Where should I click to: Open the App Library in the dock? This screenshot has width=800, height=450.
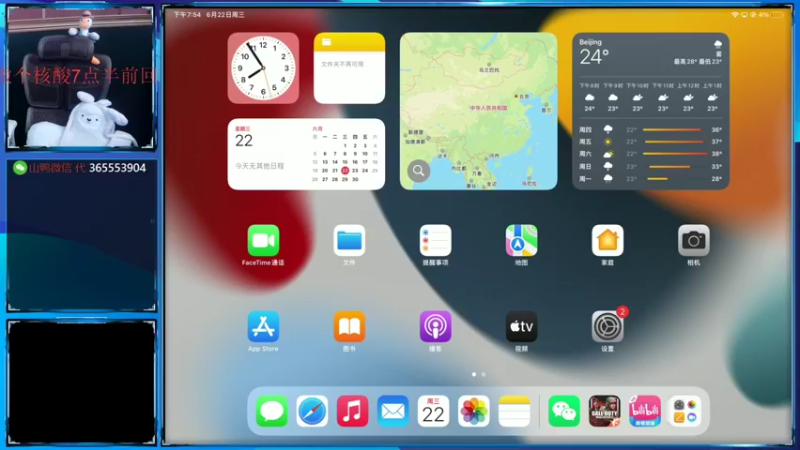685,411
